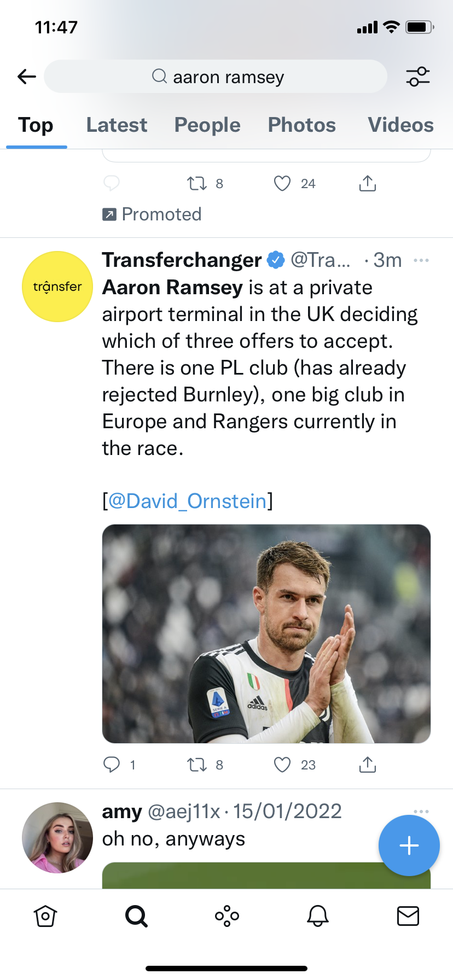Retweet the promoted tweet
This screenshot has width=453, height=980.
[x=197, y=183]
